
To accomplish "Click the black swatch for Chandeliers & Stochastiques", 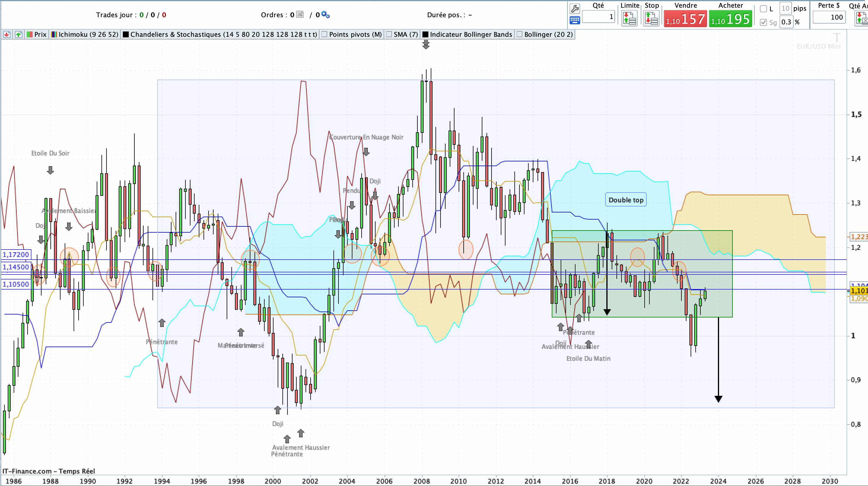I will tap(126, 34).
